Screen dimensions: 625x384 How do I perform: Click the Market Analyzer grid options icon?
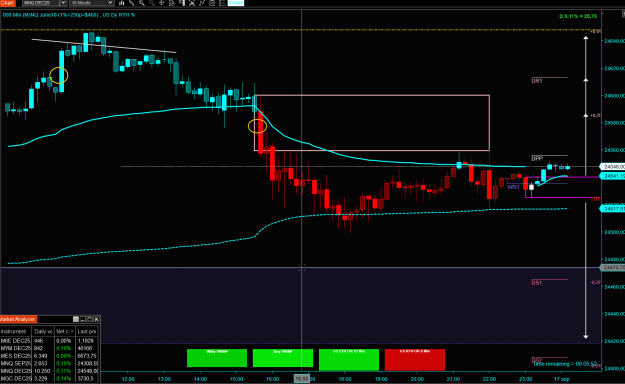pos(76,319)
